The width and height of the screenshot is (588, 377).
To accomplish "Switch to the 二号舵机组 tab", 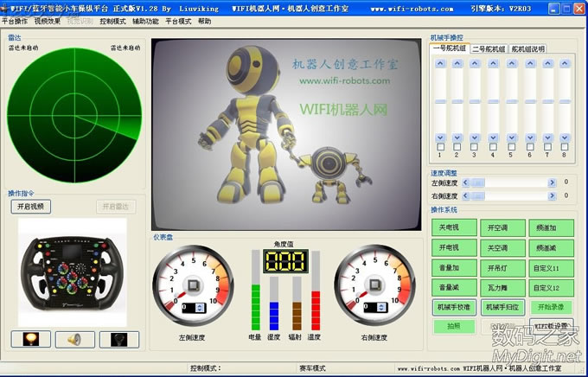I will (x=488, y=49).
